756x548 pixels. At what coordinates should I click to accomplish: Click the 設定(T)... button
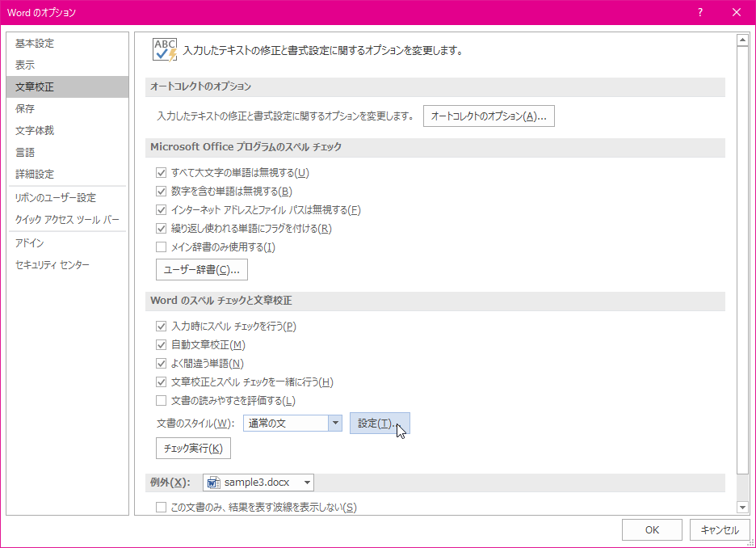click(x=380, y=423)
